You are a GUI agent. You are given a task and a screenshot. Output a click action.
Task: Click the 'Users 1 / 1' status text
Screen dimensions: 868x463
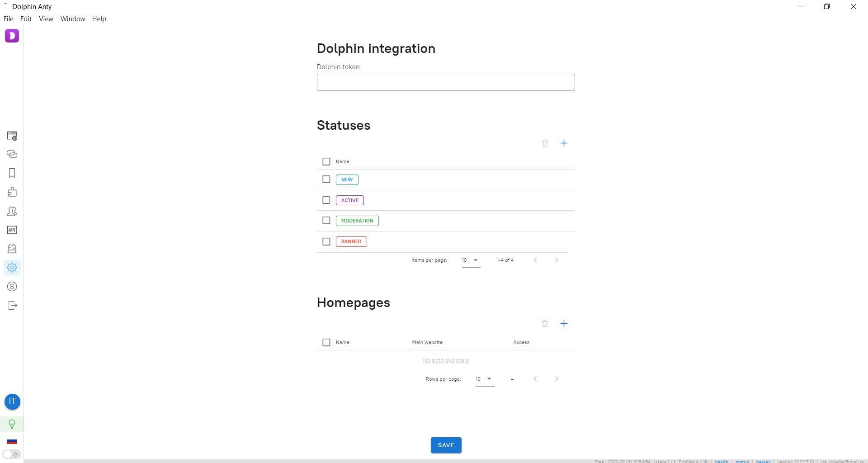tap(664, 461)
